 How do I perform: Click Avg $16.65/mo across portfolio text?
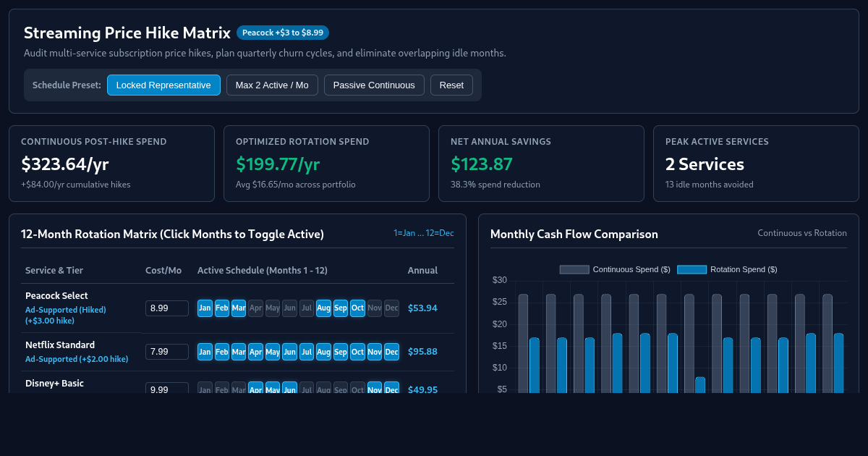(x=296, y=185)
